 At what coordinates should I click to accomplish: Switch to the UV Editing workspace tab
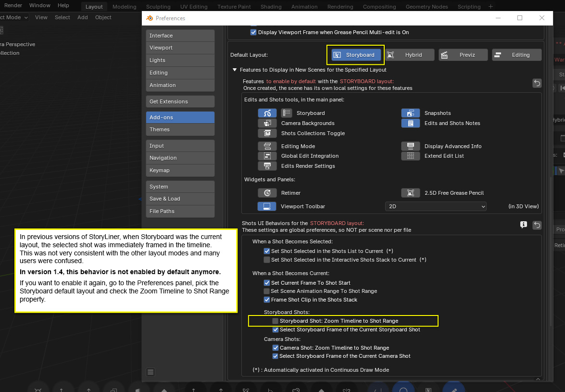pyautogui.click(x=194, y=7)
